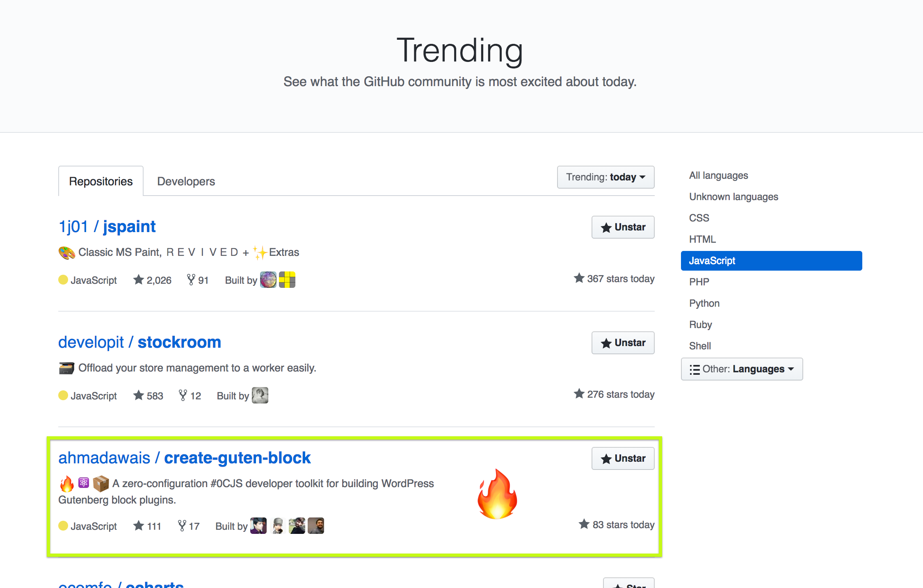
Task: Click last contributor avatar on create-guten-block
Action: pyautogui.click(x=316, y=526)
